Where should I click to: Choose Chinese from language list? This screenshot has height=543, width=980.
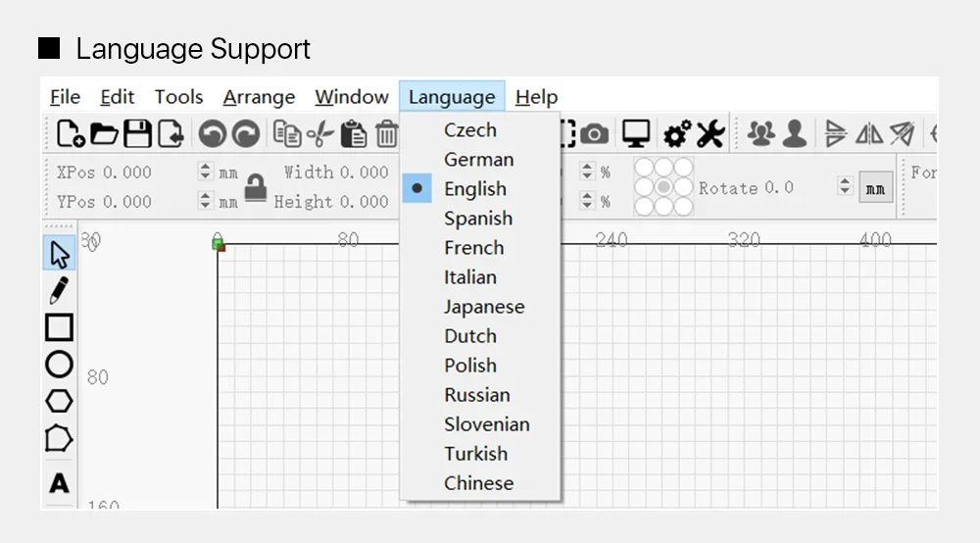coord(478,483)
